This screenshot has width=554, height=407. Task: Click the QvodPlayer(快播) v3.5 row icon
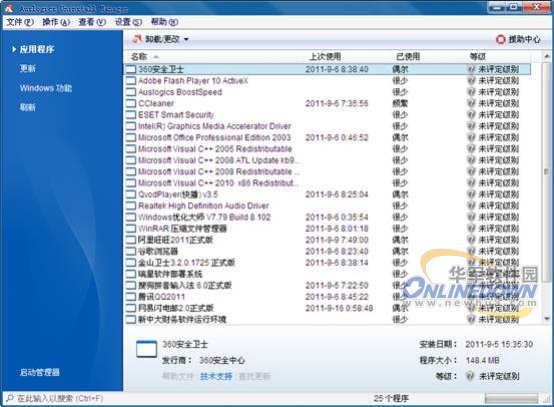click(x=131, y=194)
